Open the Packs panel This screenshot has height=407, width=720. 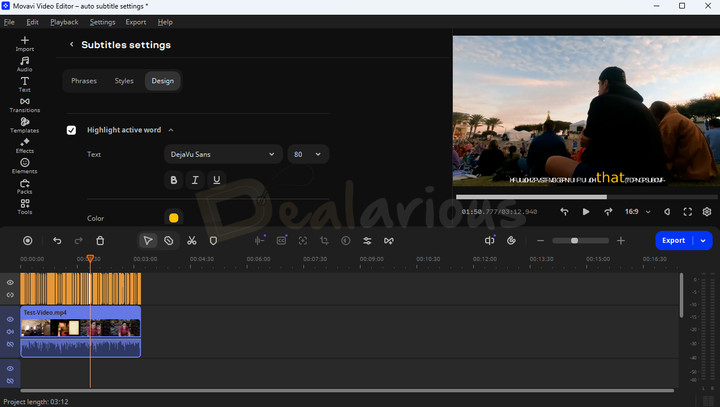click(25, 186)
